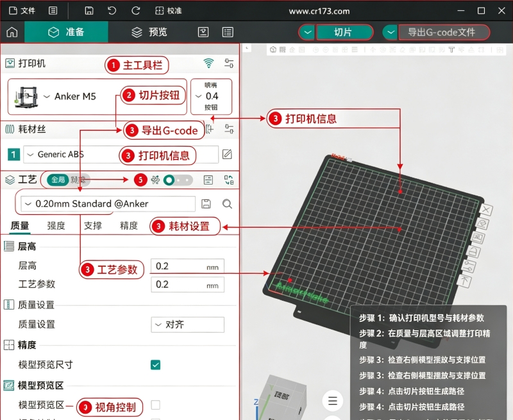The width and height of the screenshot is (513, 420).
Task: Select the 强度 settings tab
Action: coord(56,226)
